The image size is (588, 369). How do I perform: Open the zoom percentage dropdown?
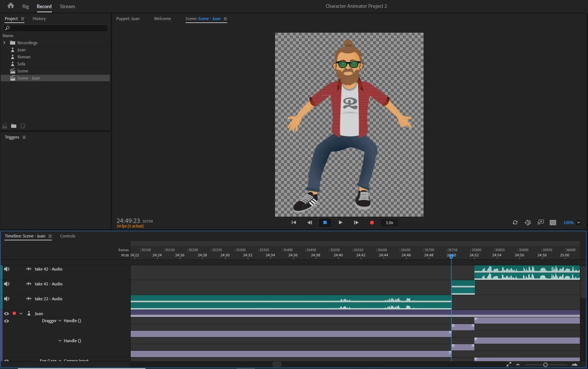point(578,223)
